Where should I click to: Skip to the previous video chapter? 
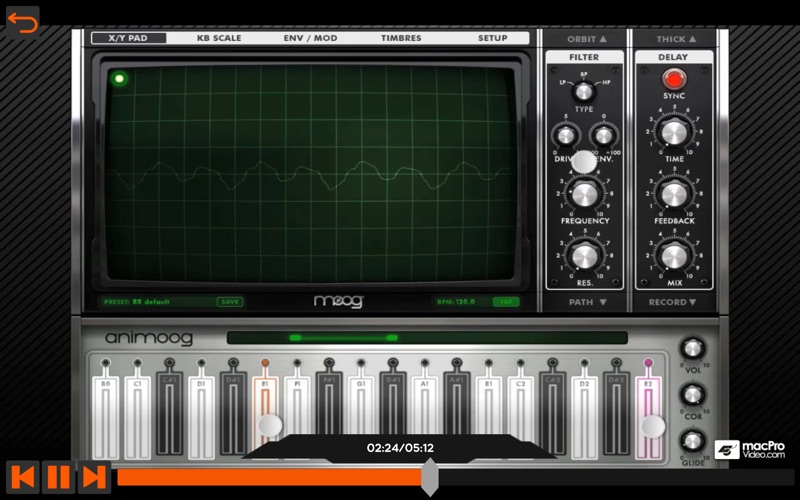point(23,477)
